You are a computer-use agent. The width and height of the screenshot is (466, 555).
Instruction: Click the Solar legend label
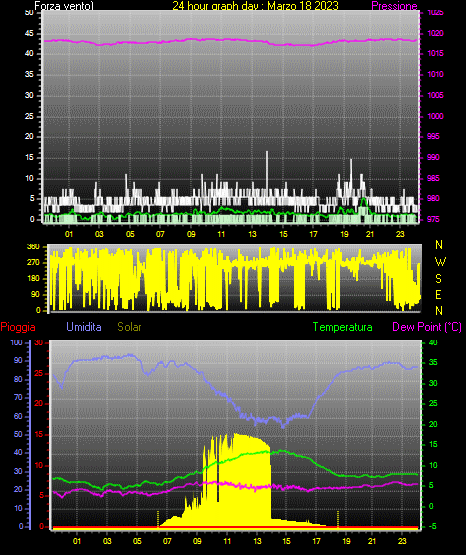coord(129,327)
